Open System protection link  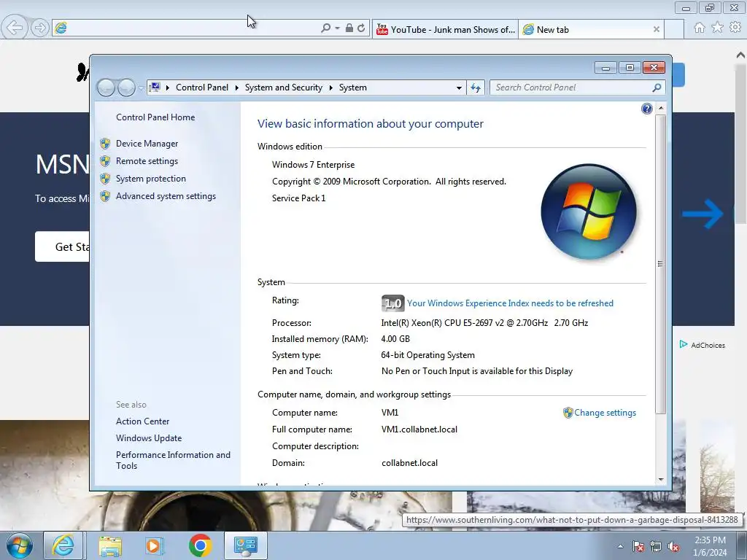click(x=150, y=179)
